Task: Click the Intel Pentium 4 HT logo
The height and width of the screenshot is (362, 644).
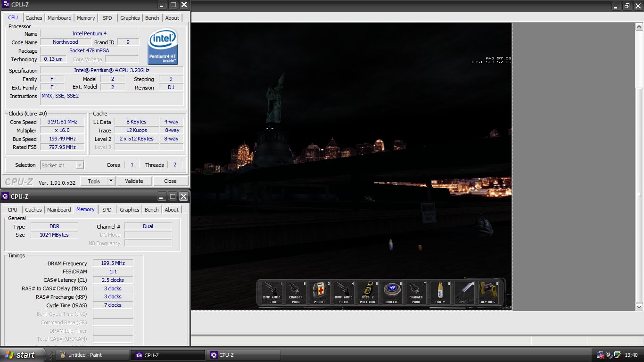Action: click(163, 47)
